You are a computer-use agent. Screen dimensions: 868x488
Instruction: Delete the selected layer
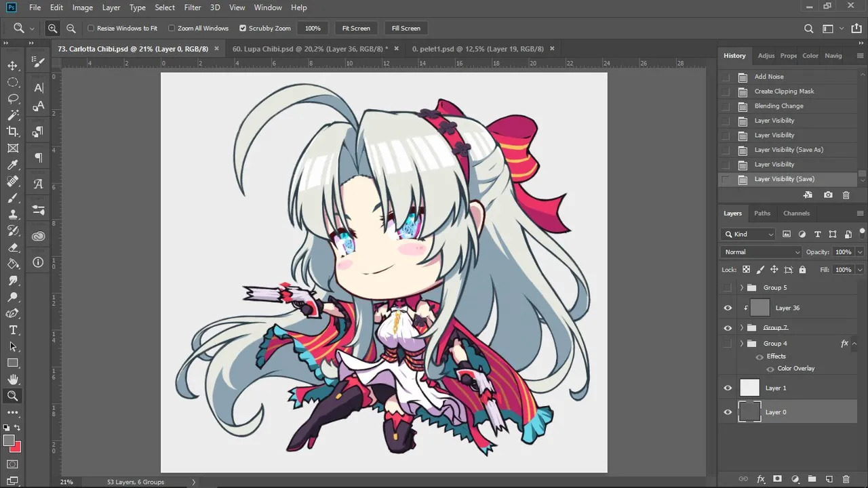pos(846,479)
